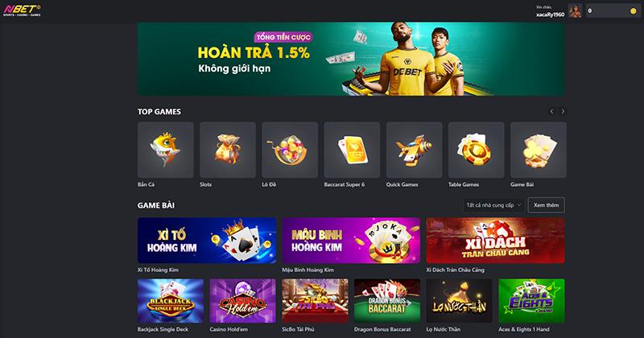Click the user avatar picture
644x338 pixels.
pyautogui.click(x=575, y=11)
